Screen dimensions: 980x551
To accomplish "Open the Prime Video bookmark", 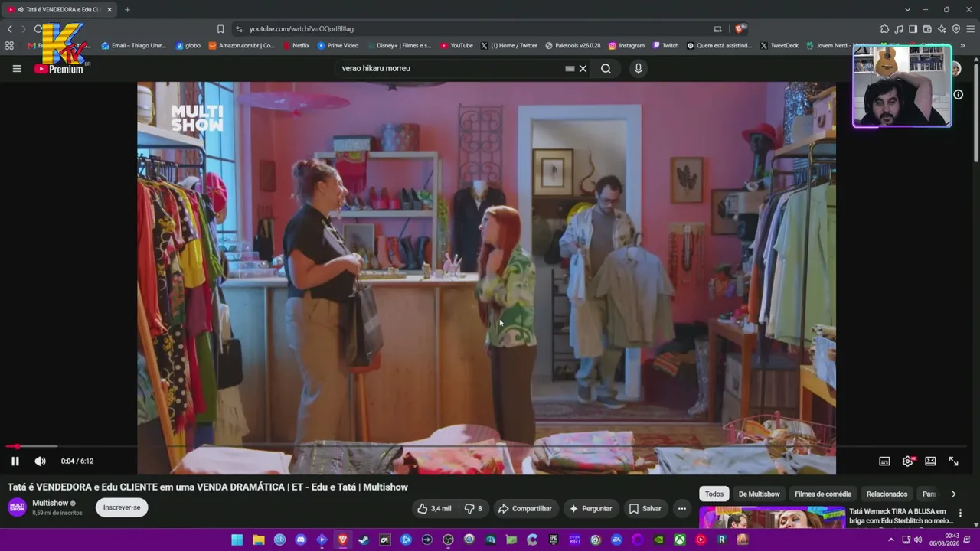I will [x=338, y=45].
